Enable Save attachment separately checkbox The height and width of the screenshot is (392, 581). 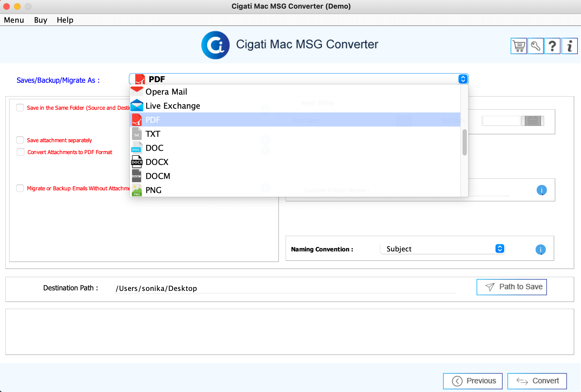pyautogui.click(x=21, y=140)
